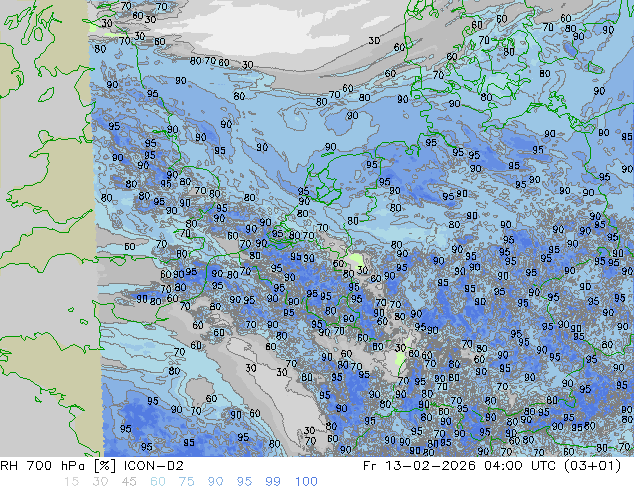Click the "ICON-D2" model name label
The image size is (634, 490).
tap(154, 466)
